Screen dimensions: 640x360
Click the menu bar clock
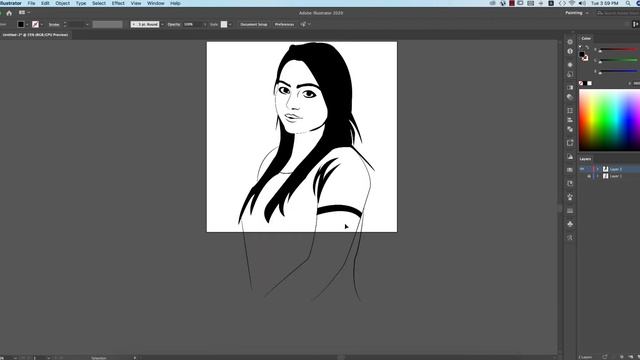pos(604,3)
